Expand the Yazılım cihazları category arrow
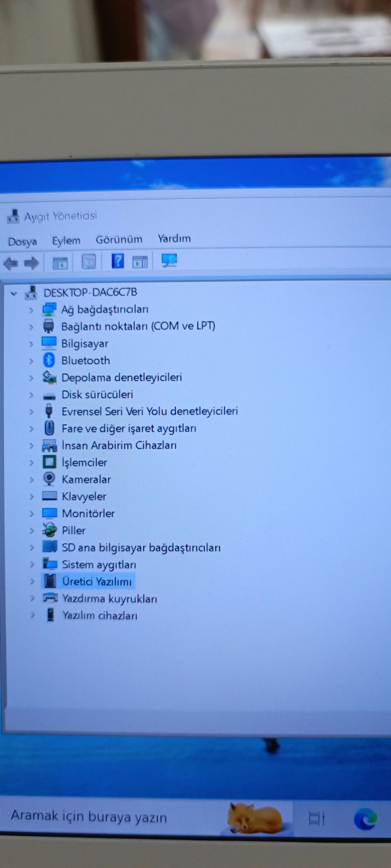391x868 pixels. [x=33, y=615]
